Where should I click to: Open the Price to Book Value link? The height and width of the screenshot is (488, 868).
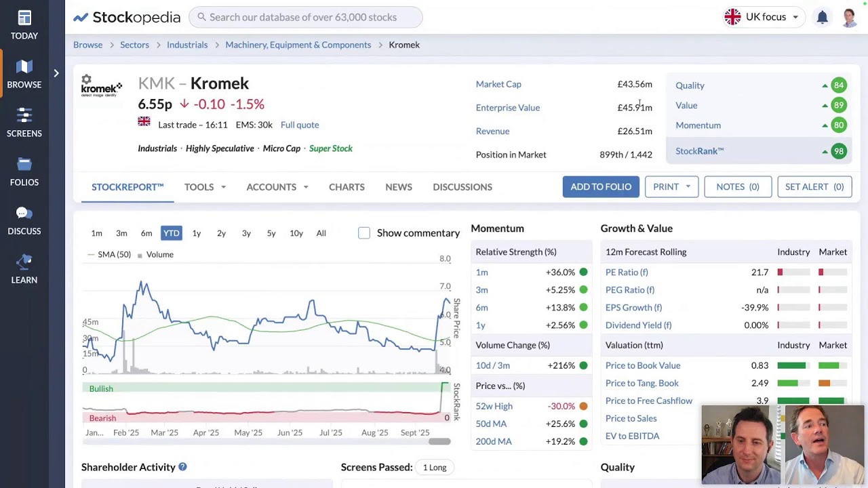tap(643, 365)
